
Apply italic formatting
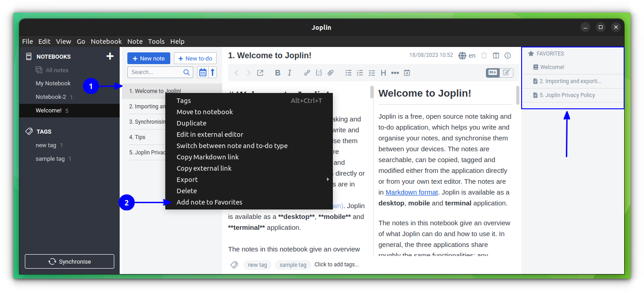pos(289,73)
